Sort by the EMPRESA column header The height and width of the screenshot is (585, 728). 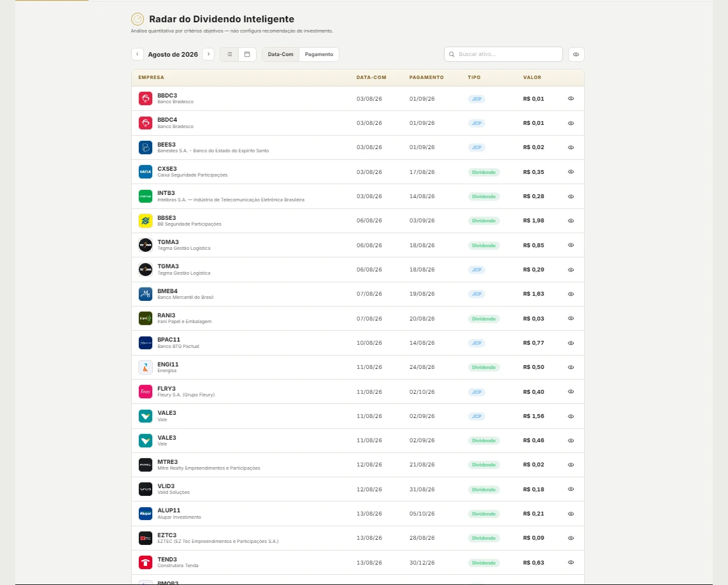151,78
